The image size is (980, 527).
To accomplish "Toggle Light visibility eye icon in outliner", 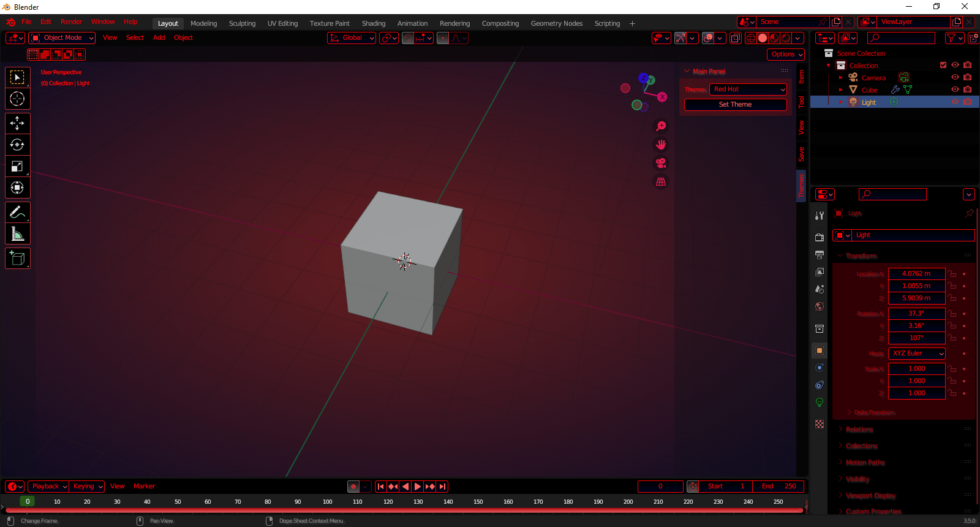I will coord(955,102).
